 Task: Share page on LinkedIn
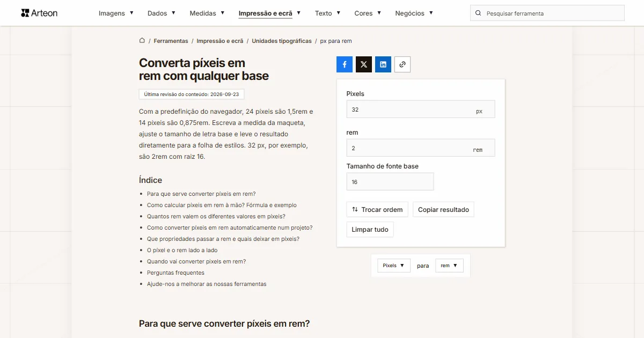383,64
